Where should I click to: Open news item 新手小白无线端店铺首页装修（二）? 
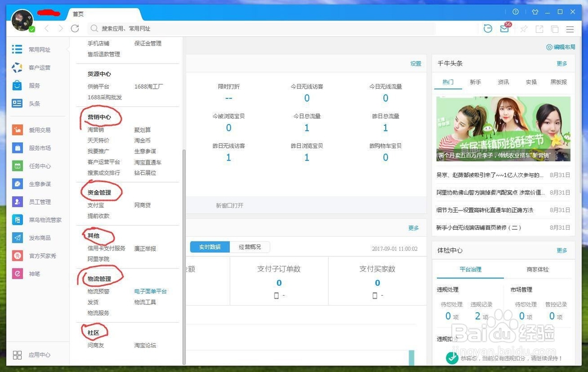click(479, 227)
